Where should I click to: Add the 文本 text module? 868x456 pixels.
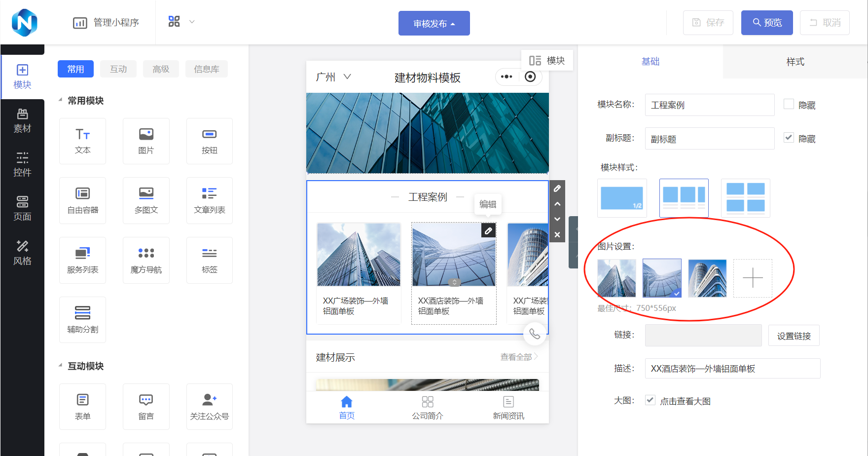[x=82, y=141]
